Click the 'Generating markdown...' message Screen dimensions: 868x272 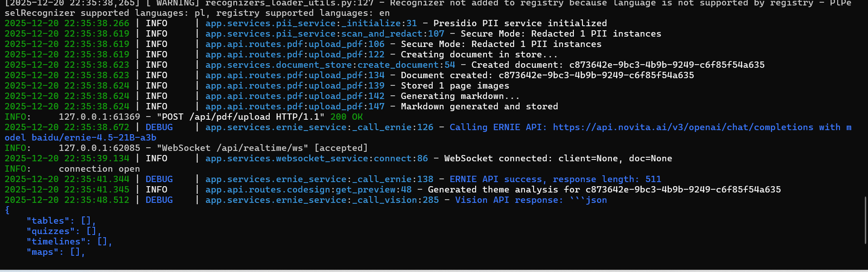[460, 96]
